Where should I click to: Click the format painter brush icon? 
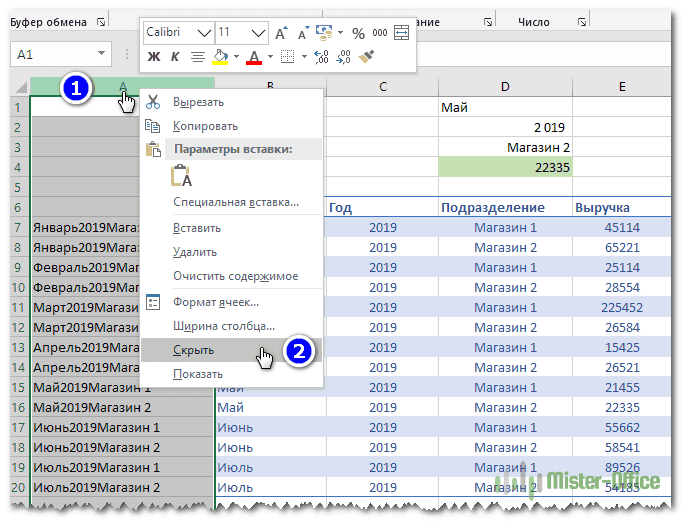[x=366, y=58]
